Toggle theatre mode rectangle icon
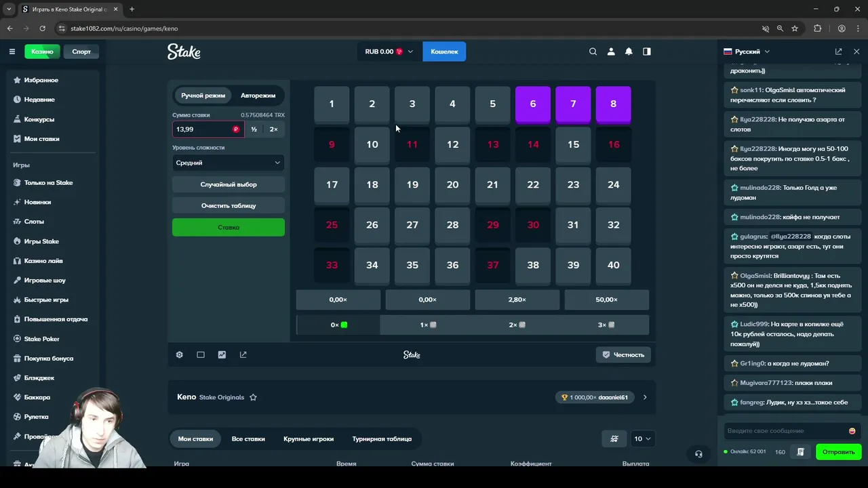This screenshot has width=868, height=488. 201,354
